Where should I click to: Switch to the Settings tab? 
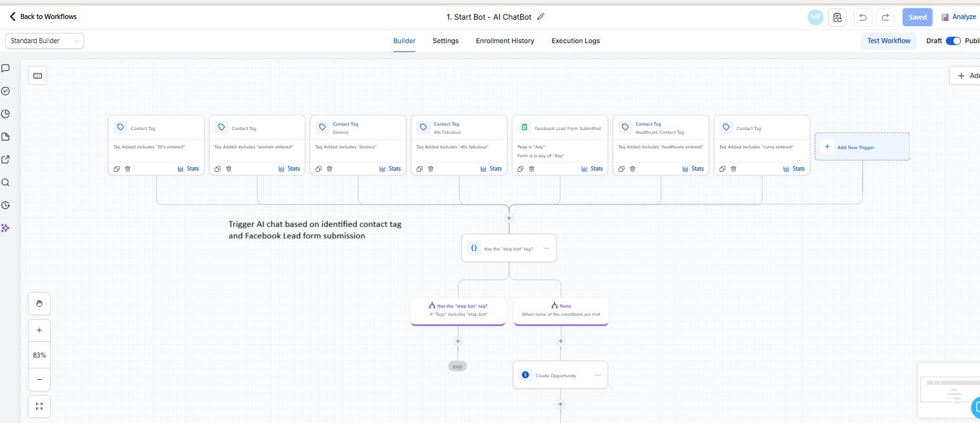tap(445, 41)
